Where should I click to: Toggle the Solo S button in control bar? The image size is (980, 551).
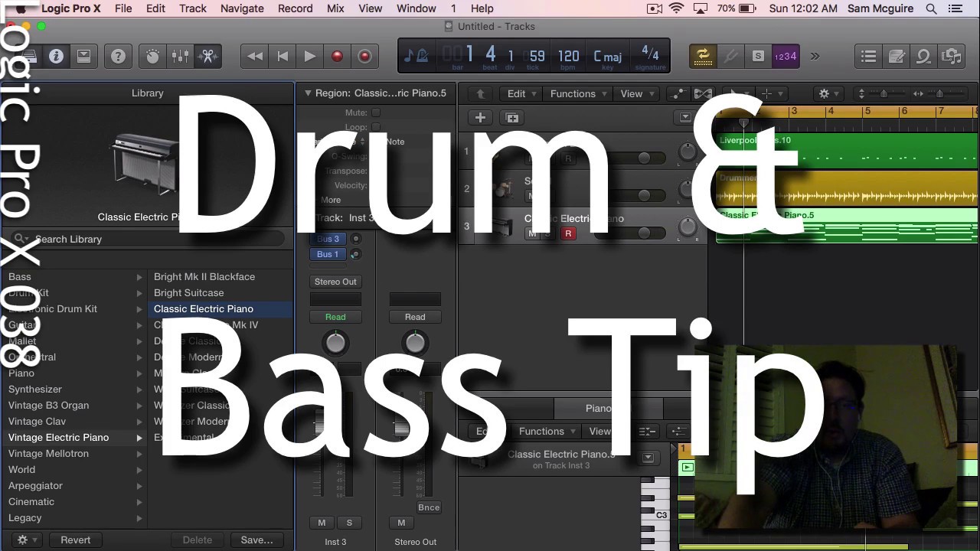pyautogui.click(x=758, y=56)
